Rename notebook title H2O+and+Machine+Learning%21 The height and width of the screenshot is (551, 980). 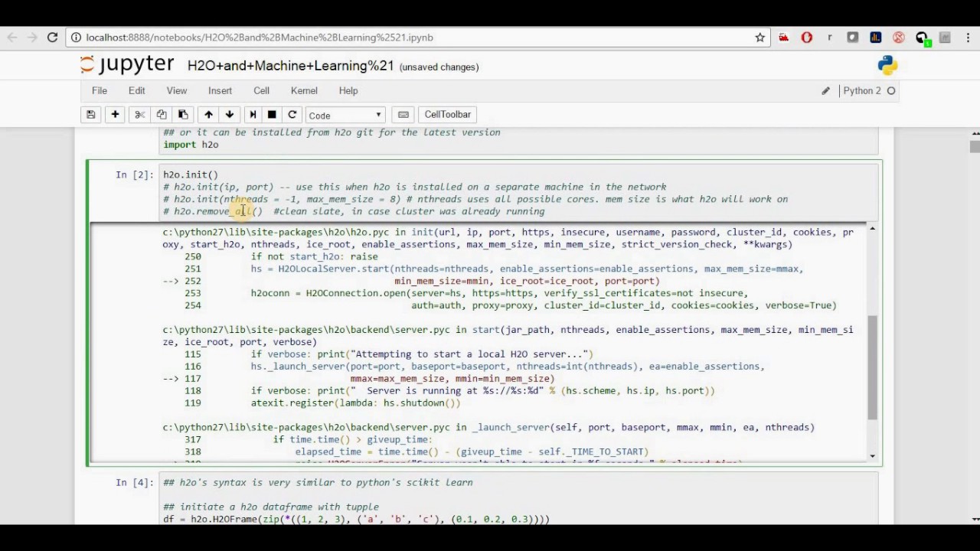(291, 67)
